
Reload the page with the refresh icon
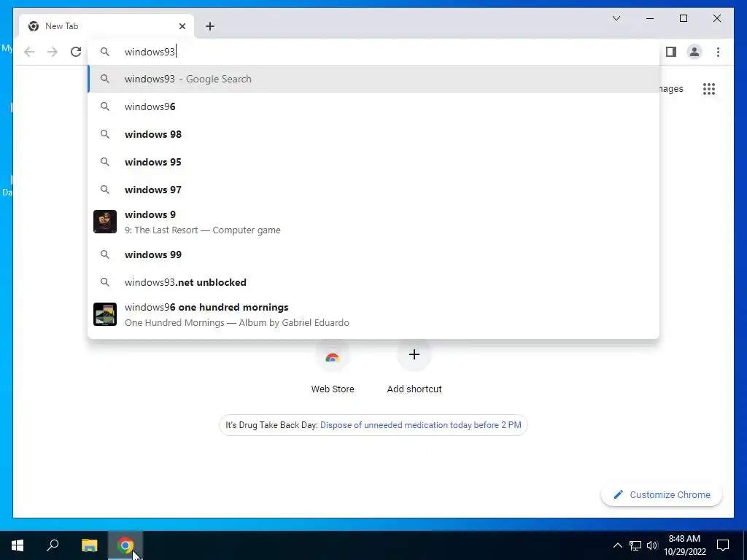pyautogui.click(x=76, y=52)
